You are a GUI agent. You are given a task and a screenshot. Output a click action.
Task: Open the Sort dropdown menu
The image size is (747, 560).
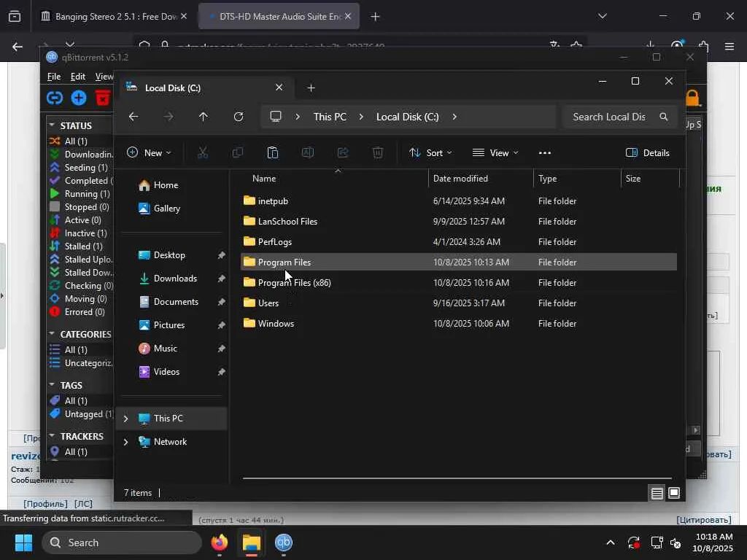[x=430, y=153]
